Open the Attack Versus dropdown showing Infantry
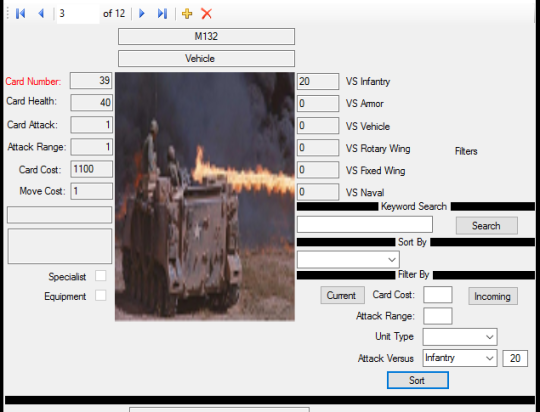This screenshot has width=540, height=412. click(460, 358)
